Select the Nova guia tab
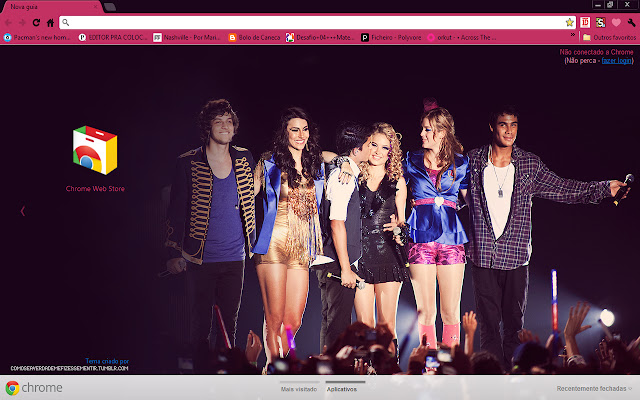Screen dimensions: 640x400 pos(51,7)
